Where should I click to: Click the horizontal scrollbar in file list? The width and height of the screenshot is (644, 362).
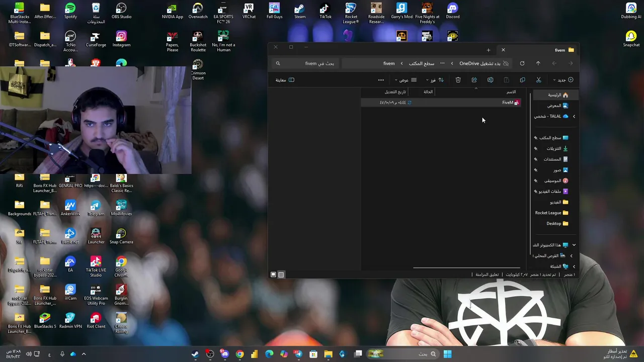[465, 268]
